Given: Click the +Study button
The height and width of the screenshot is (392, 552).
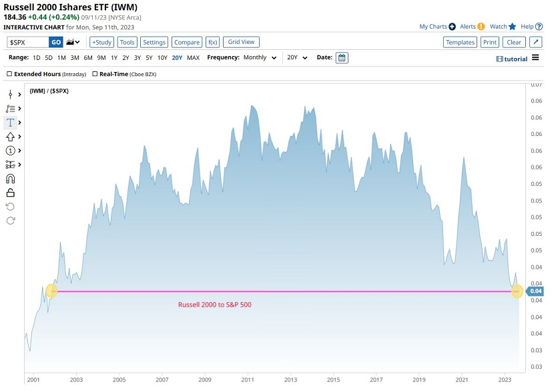Looking at the screenshot, I should [x=101, y=42].
